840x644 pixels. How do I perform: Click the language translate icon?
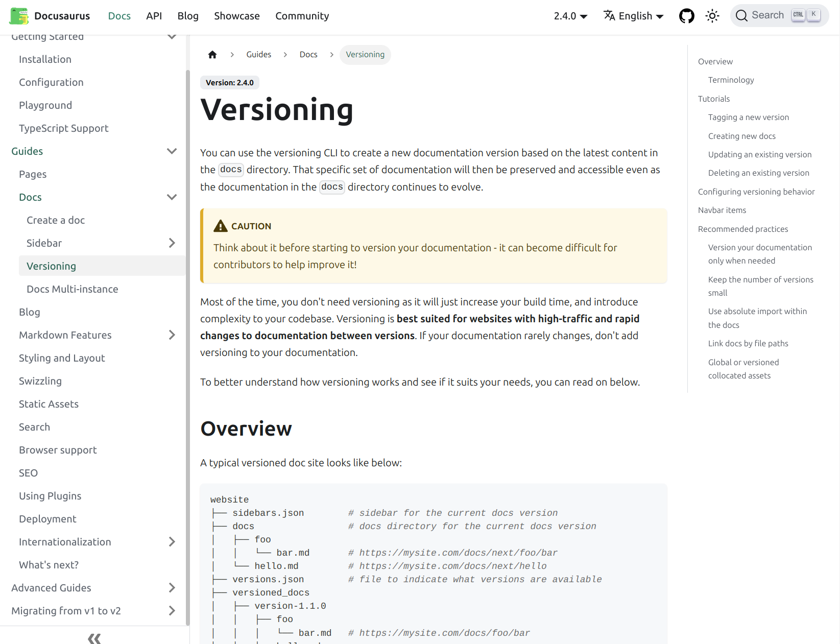pyautogui.click(x=609, y=15)
